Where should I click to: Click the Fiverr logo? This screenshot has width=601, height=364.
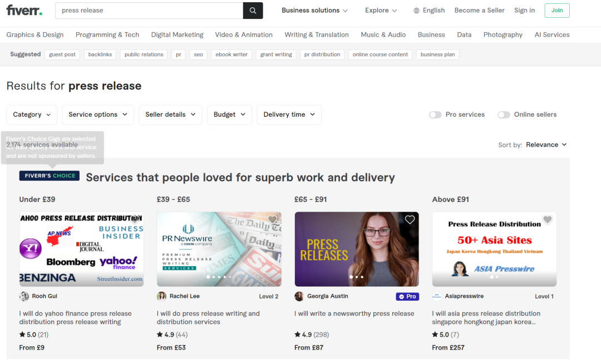pos(24,11)
